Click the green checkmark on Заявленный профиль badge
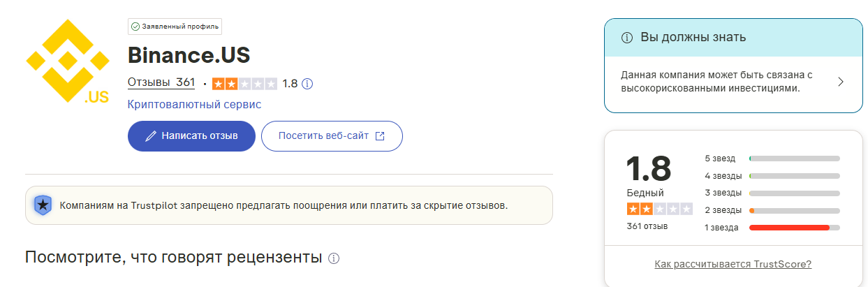868x287 pixels. pyautogui.click(x=135, y=27)
